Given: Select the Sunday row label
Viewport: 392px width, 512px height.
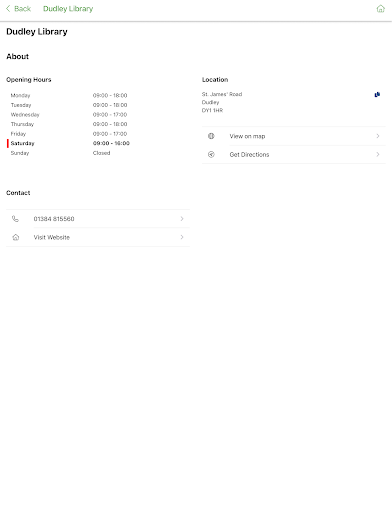Looking at the screenshot, I should click(x=20, y=153).
